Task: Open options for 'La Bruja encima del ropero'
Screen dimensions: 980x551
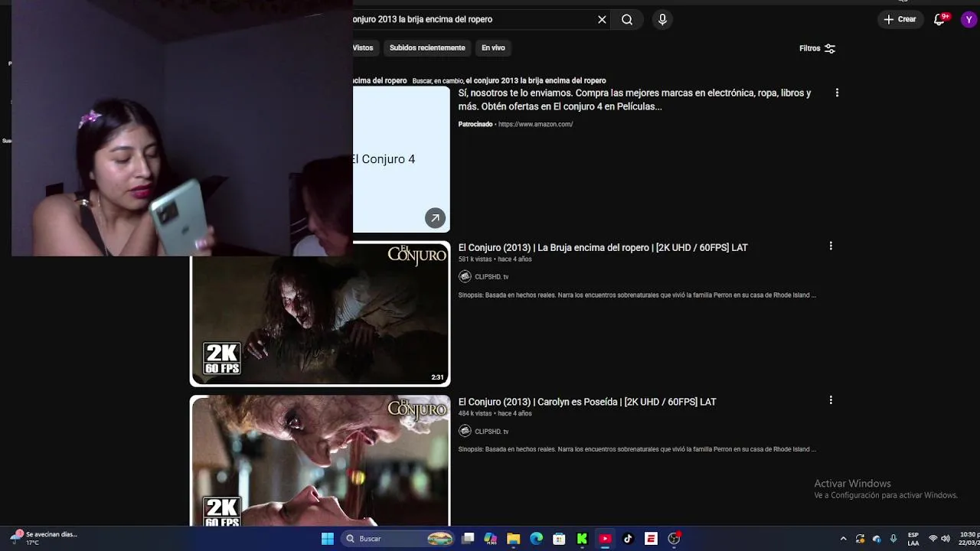Action: pyautogui.click(x=831, y=246)
